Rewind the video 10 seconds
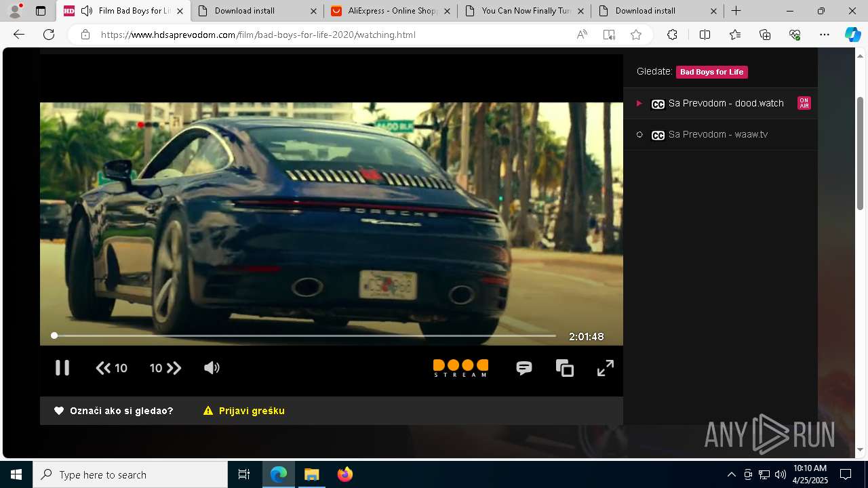Screen dimensions: 868x488 pyautogui.click(x=112, y=368)
